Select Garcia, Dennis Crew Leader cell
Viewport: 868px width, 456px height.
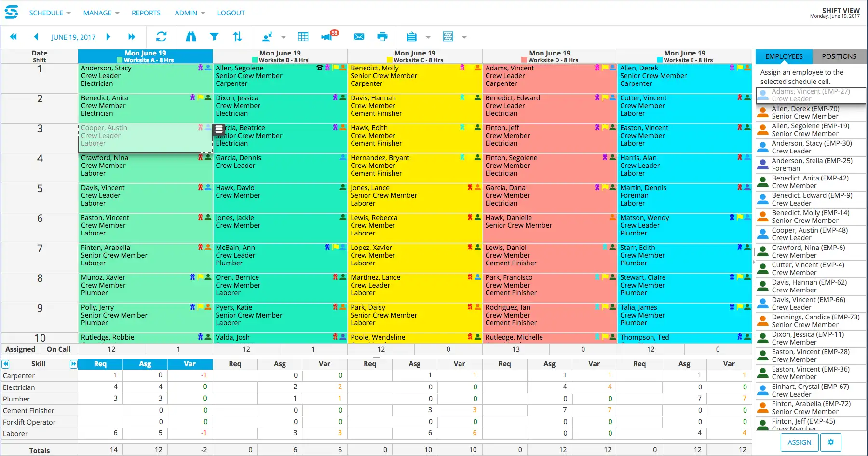pyautogui.click(x=280, y=168)
